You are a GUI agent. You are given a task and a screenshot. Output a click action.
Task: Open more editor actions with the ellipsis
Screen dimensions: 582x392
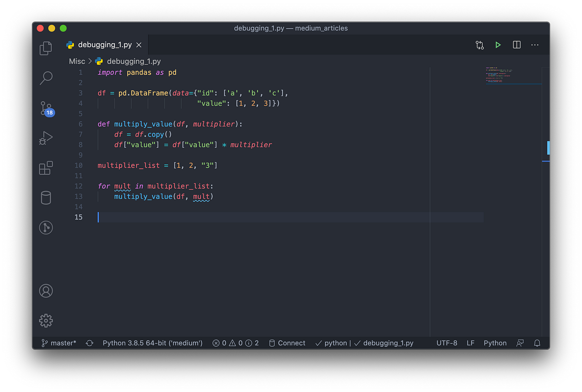point(535,44)
